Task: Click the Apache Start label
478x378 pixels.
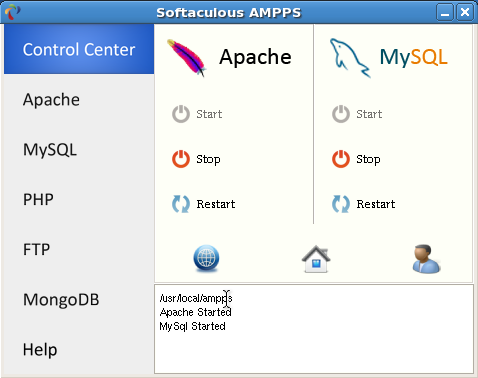Action: pyautogui.click(x=209, y=114)
